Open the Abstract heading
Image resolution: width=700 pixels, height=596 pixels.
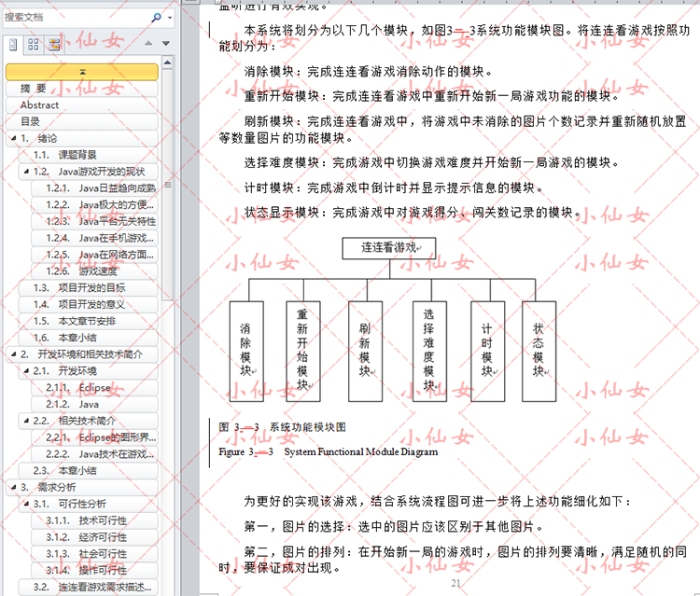click(82, 104)
